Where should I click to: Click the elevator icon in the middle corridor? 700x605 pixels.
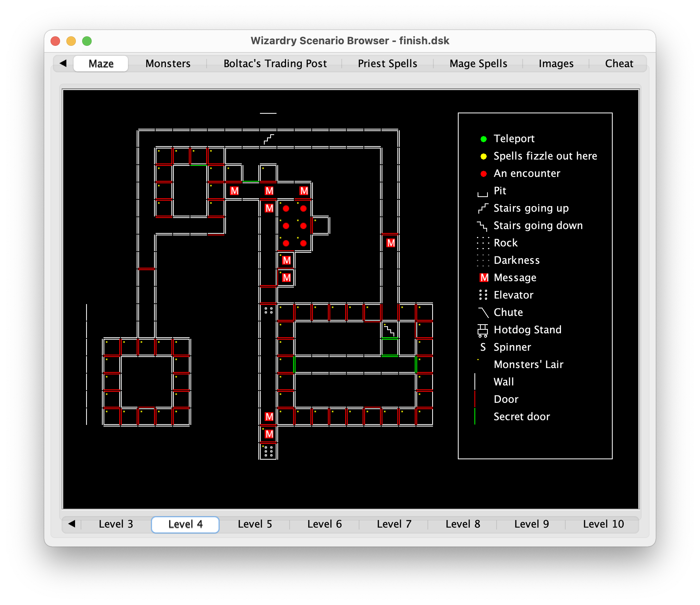(269, 310)
